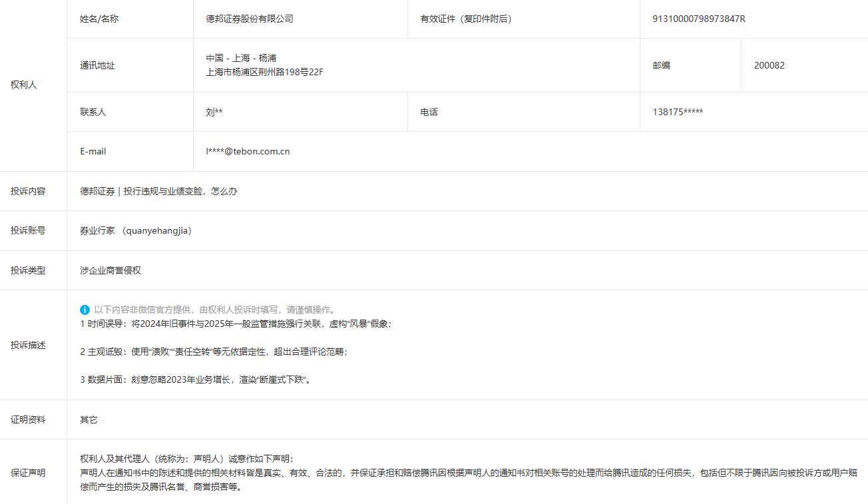The height and width of the screenshot is (504, 868).
Task: Click the notice 以下内容非微信官方提供
Action: (215, 310)
